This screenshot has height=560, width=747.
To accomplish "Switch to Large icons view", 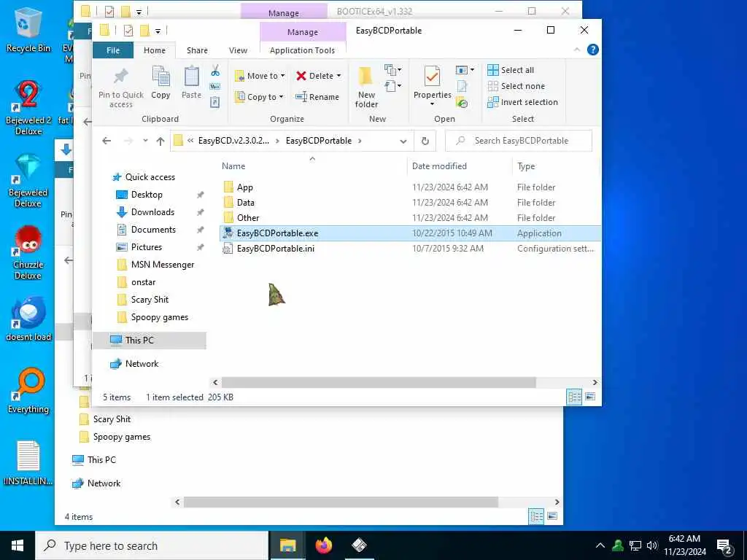I will 590,397.
